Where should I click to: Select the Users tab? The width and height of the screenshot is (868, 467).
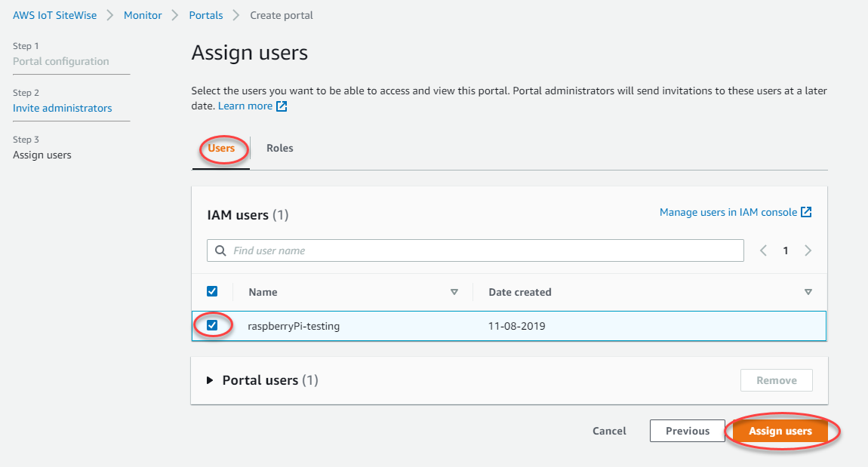[221, 148]
